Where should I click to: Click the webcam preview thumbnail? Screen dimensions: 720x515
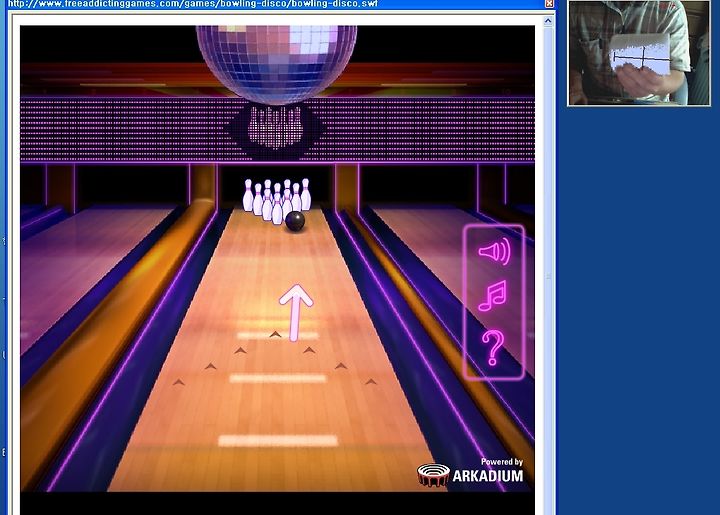pyautogui.click(x=639, y=53)
